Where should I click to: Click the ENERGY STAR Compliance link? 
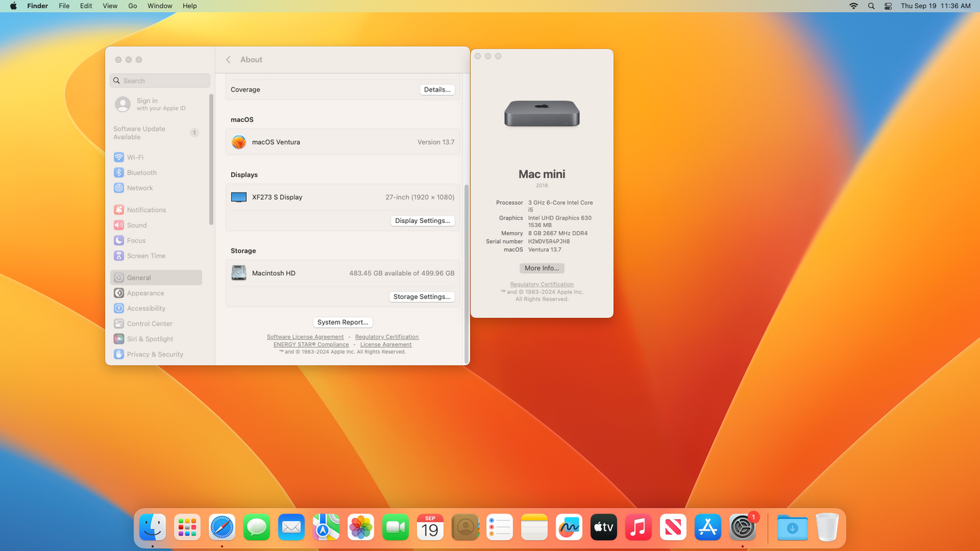pos(311,344)
